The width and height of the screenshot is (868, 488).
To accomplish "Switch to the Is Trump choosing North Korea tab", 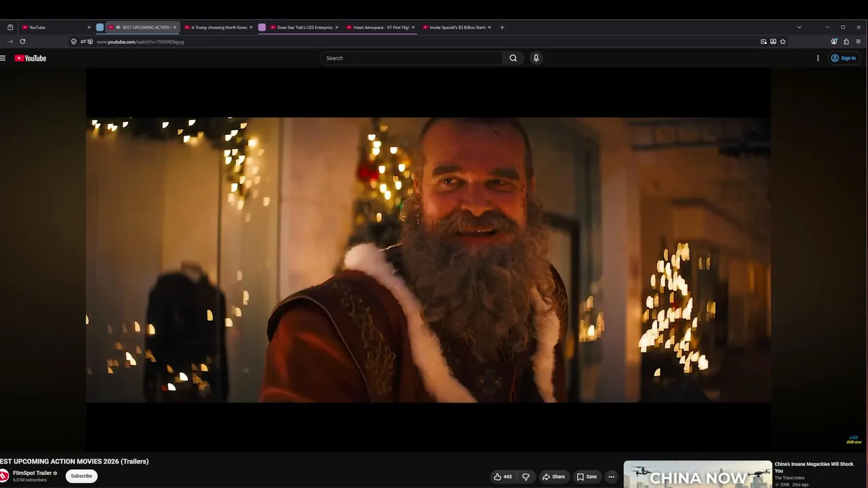I will pos(218,27).
